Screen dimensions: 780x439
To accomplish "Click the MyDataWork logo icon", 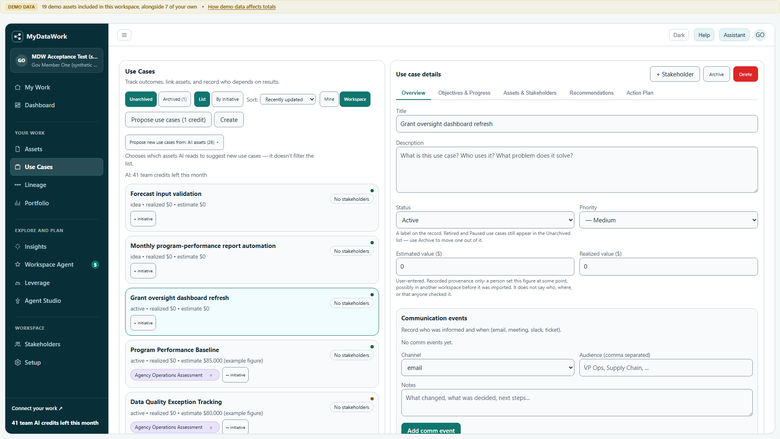I will (x=17, y=36).
